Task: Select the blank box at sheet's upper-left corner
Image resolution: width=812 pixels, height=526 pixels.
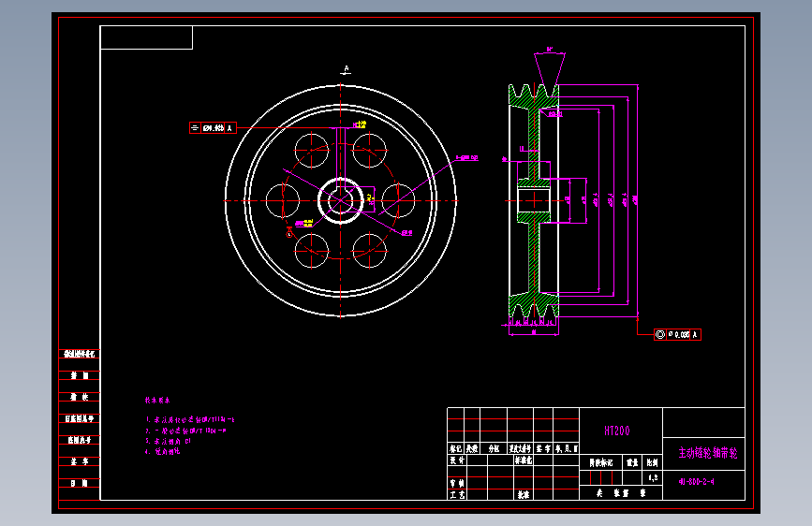Action: pos(146,37)
